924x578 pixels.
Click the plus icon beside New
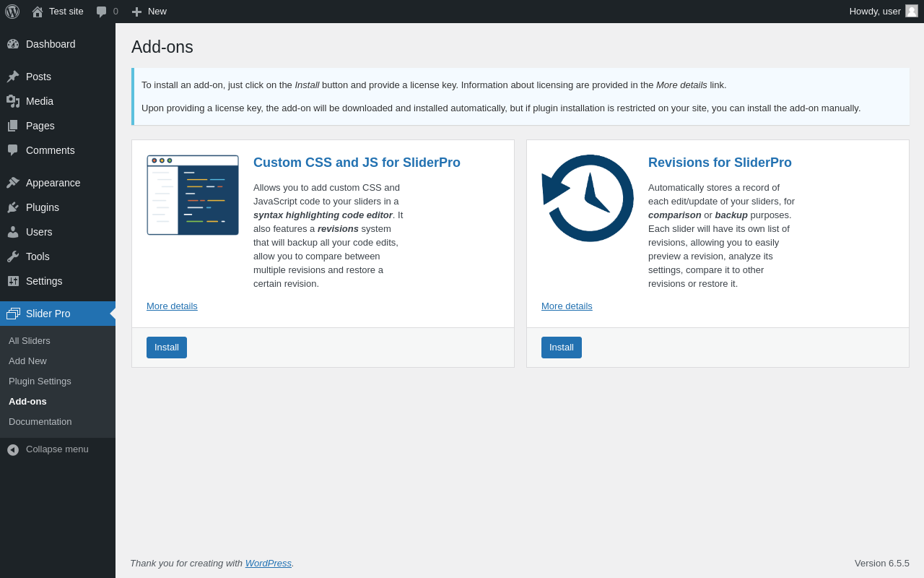tap(136, 12)
